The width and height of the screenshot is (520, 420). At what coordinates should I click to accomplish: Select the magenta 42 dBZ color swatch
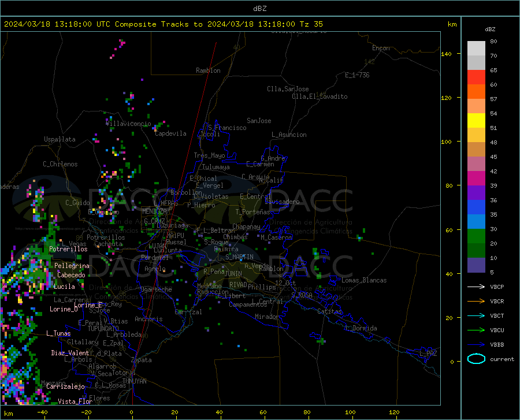pos(476,178)
